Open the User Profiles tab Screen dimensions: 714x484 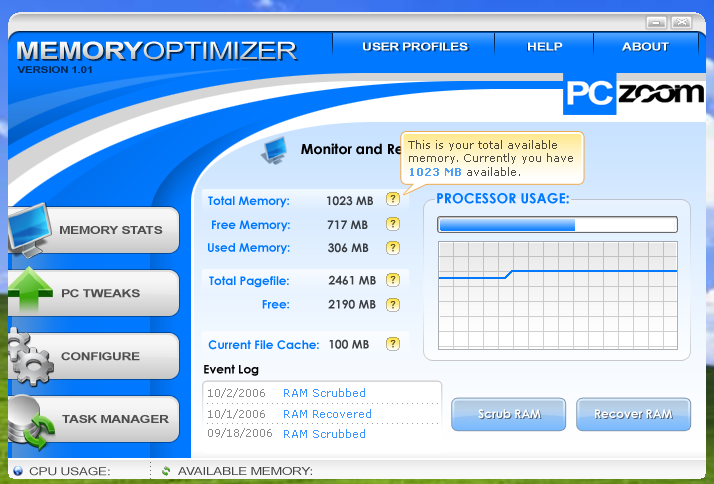[415, 46]
